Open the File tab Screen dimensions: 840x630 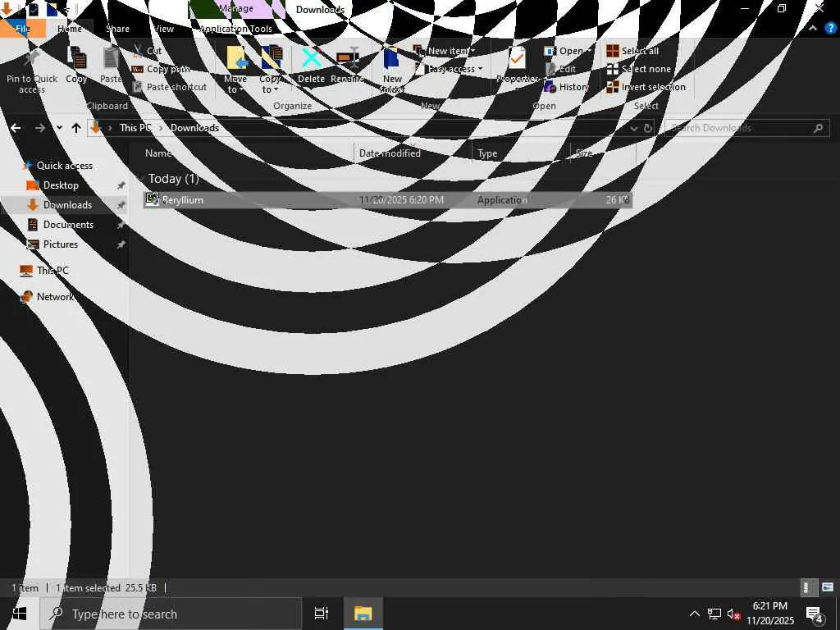[22, 29]
